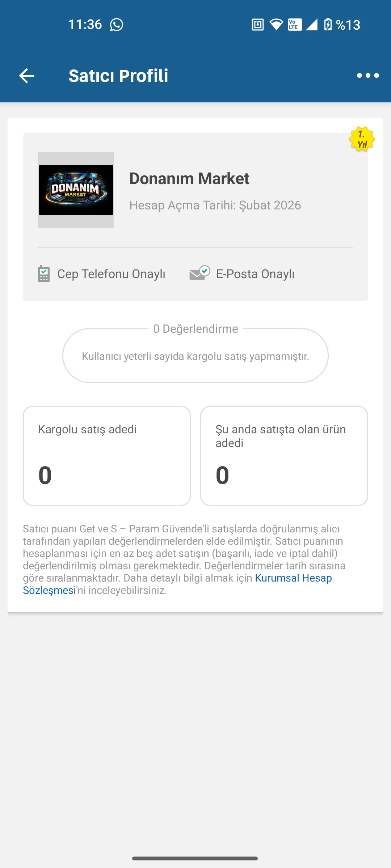Image resolution: width=391 pixels, height=868 pixels.
Task: Tap the Cep Telefonu Onaylı label
Action: coord(111,274)
